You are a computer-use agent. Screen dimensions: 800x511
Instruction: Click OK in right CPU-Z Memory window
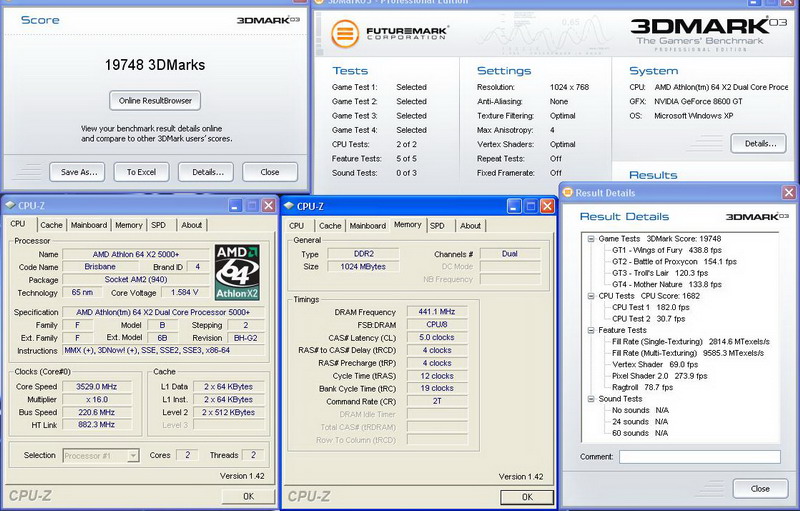[x=527, y=497]
